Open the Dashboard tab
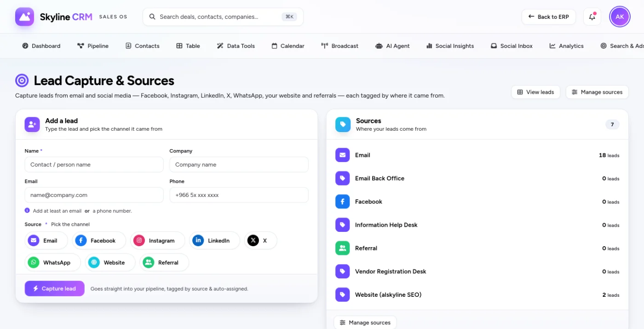The image size is (644, 329). coord(41,46)
